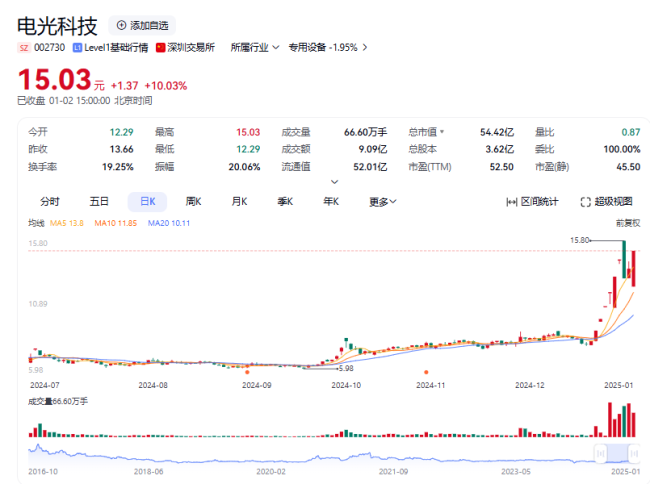Click the tall green candlestick at 15.80 peak
This screenshot has width=650, height=484.
tap(624, 259)
